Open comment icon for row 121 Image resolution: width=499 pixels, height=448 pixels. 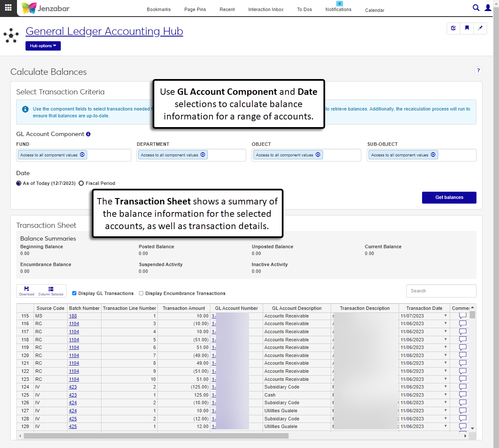click(463, 363)
